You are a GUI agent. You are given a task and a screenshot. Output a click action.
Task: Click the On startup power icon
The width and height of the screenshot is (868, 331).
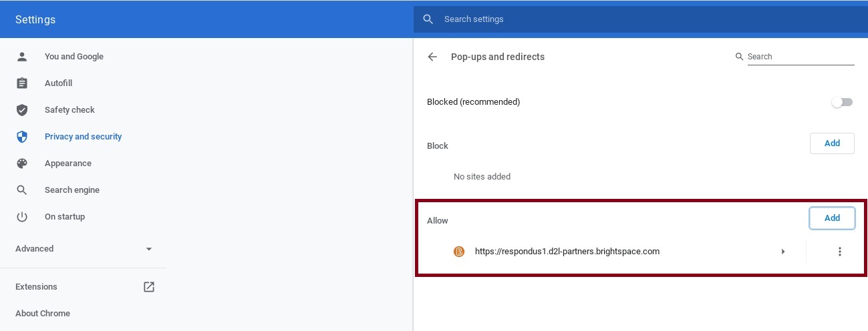tap(22, 217)
